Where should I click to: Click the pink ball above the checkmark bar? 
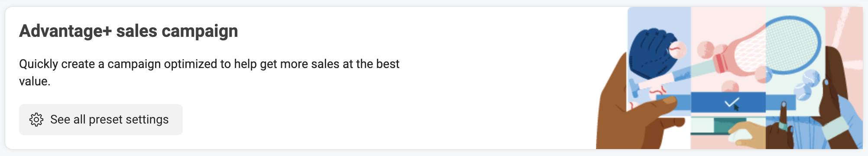pos(731,86)
